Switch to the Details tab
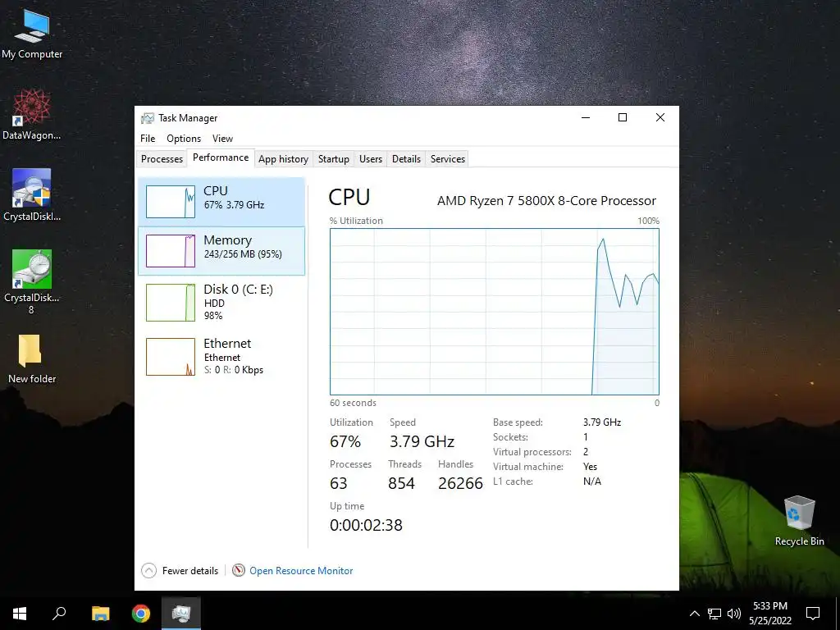 pyautogui.click(x=406, y=158)
